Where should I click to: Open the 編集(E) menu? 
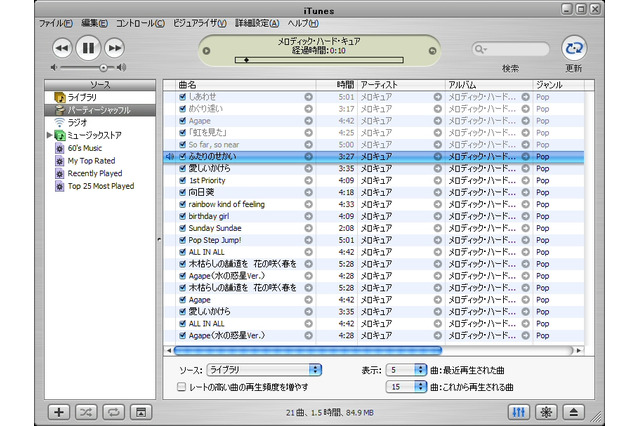94,23
